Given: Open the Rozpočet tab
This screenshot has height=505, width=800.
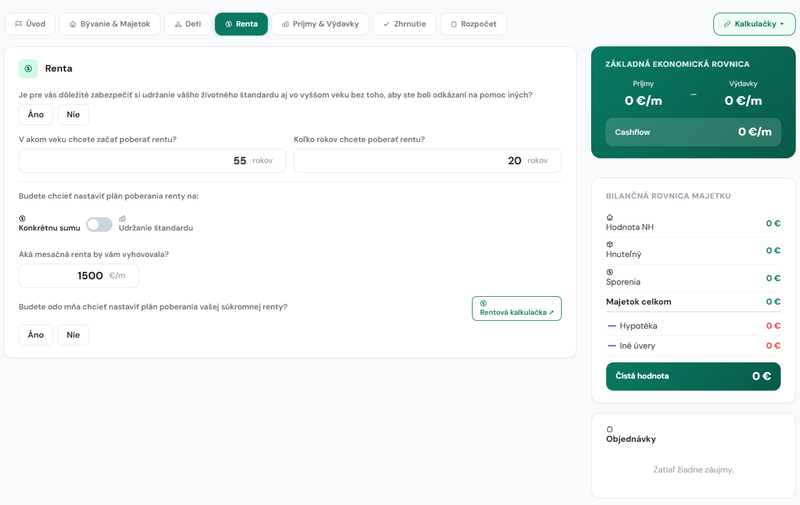Looking at the screenshot, I should [x=473, y=24].
